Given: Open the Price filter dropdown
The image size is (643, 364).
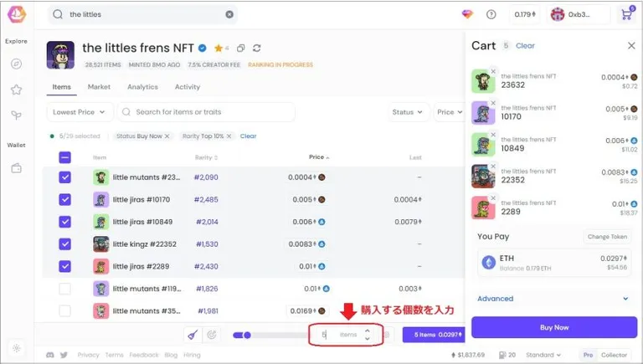Looking at the screenshot, I should [x=449, y=112].
